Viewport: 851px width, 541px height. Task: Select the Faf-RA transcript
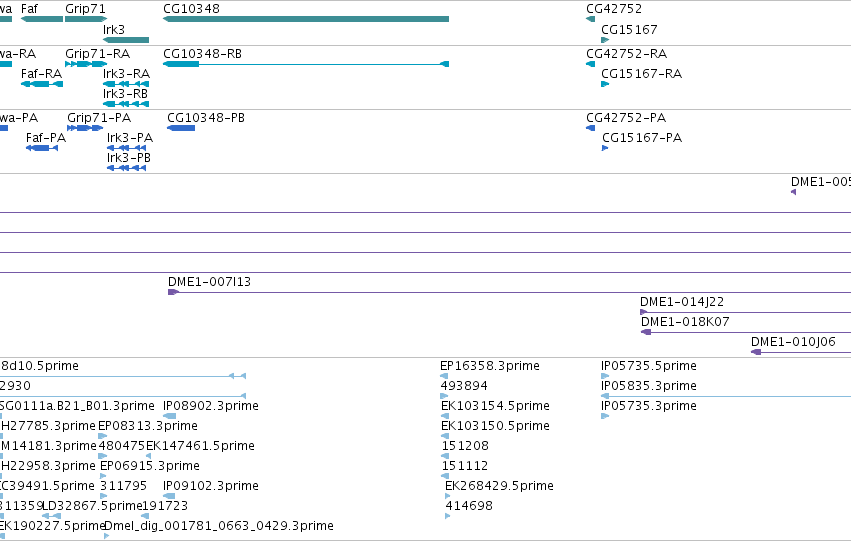point(42,84)
